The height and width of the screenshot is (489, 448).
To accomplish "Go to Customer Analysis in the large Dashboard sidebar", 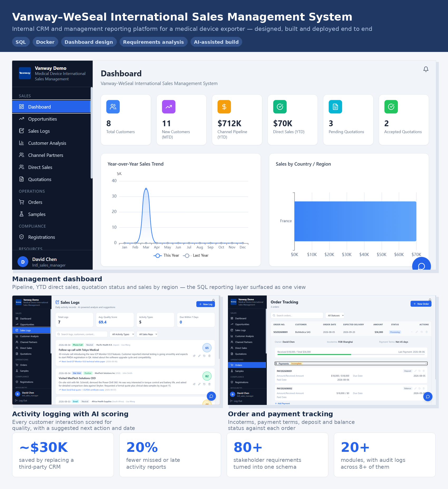I will 51,143.
